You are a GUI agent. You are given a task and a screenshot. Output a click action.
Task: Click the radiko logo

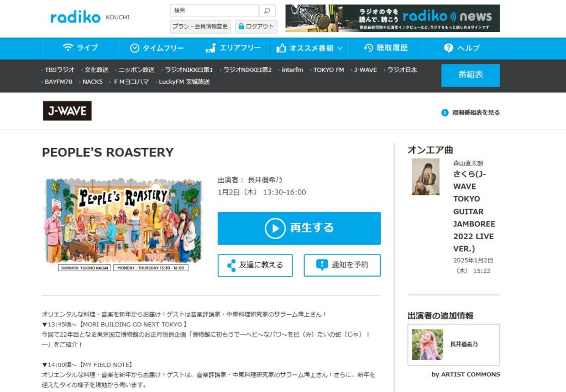click(75, 17)
